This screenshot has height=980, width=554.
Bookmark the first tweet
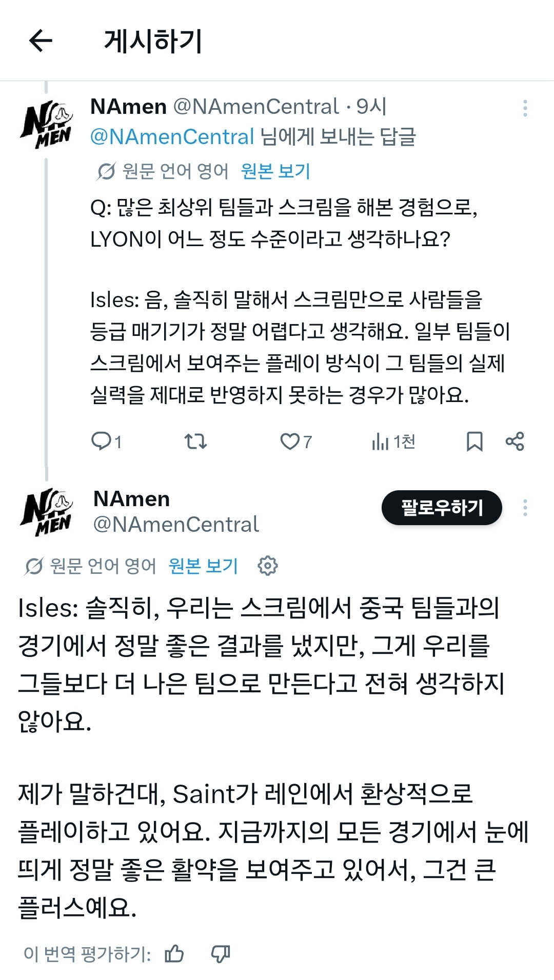tap(474, 441)
